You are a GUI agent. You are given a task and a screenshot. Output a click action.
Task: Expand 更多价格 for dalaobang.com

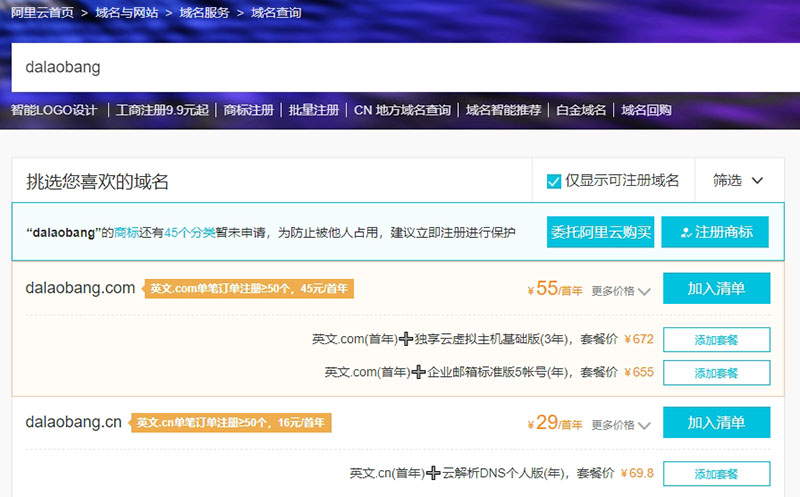(621, 291)
